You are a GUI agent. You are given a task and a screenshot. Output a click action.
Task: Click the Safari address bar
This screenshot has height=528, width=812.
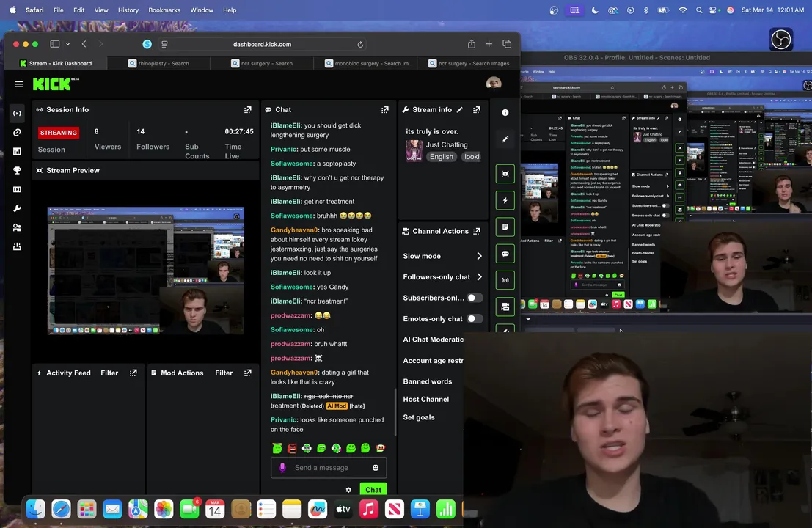[x=262, y=45]
